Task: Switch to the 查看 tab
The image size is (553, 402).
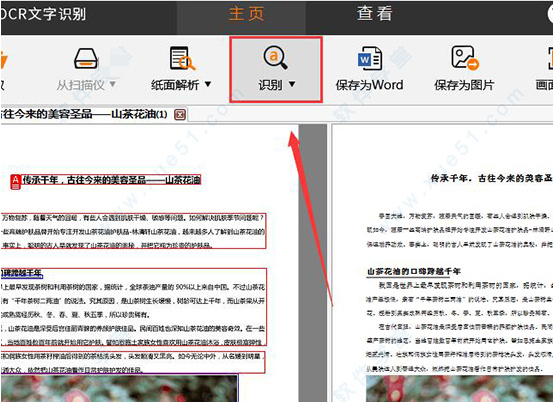Action: tap(375, 14)
